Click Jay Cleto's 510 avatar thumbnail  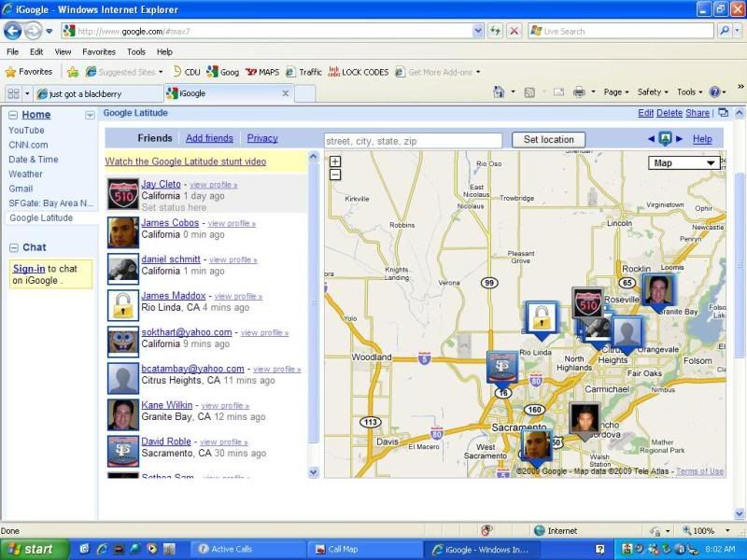(x=123, y=194)
